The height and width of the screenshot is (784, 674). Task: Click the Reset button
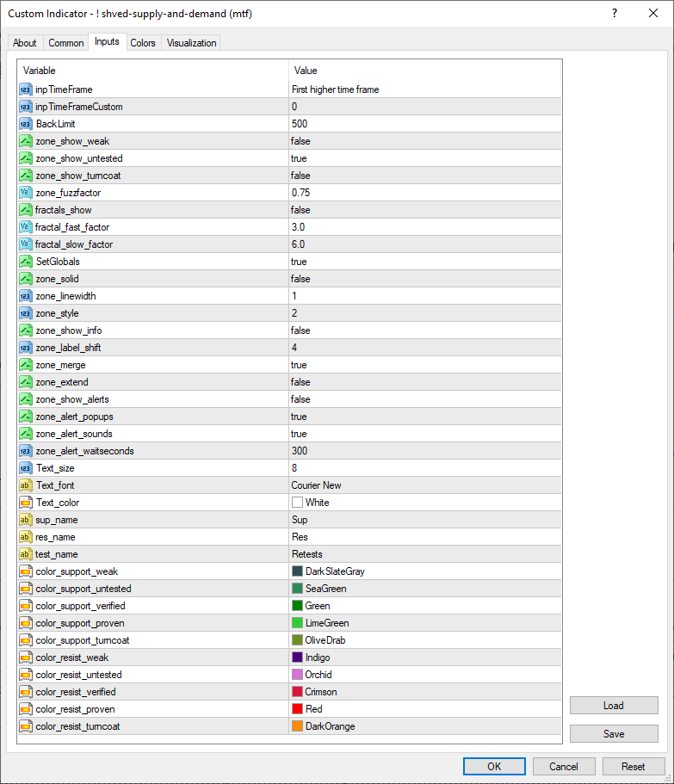tap(633, 767)
